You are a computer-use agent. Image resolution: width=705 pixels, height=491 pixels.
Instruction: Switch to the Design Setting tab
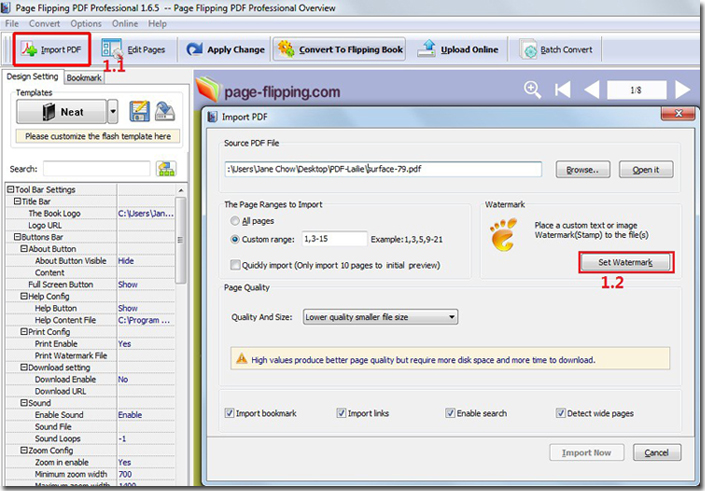32,76
